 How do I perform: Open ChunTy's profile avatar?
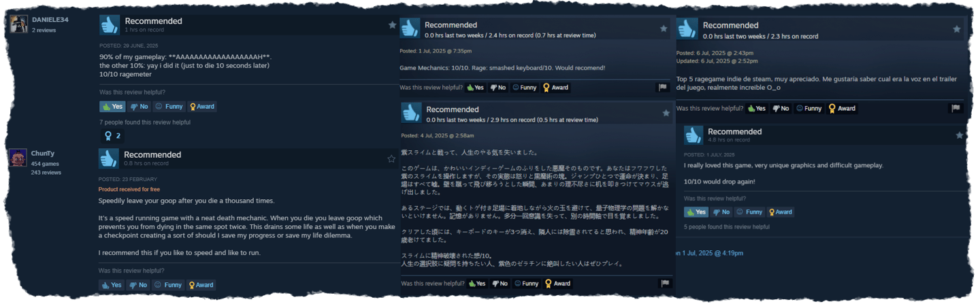[x=19, y=158]
